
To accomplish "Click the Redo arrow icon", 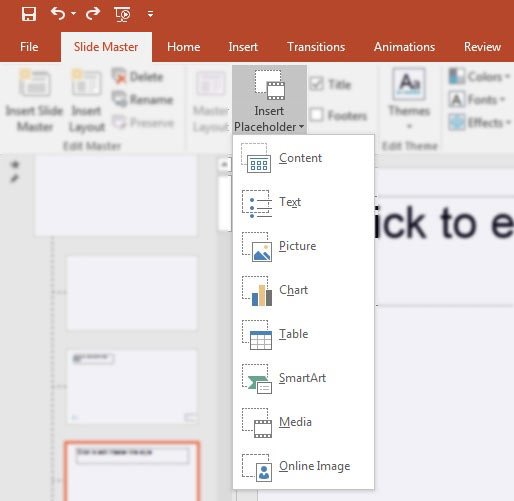I will click(93, 14).
